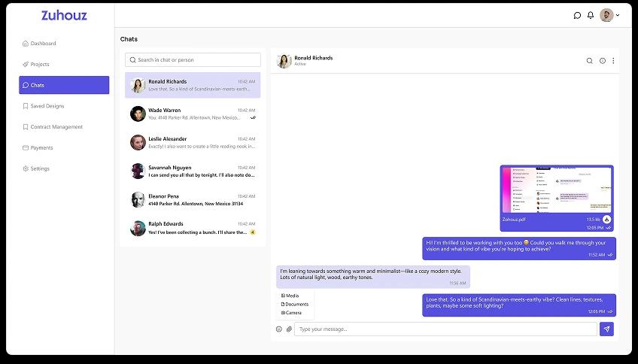Open Ralph Edwards conversation with unread badge
Image resolution: width=638 pixels, height=364 pixels.
click(x=193, y=228)
